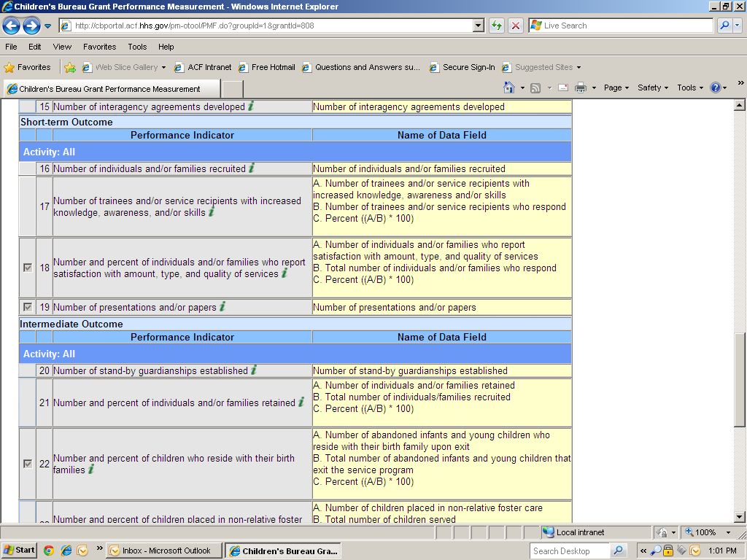Click the Stop loading X icon
This screenshot has width=747, height=560.
point(516,26)
